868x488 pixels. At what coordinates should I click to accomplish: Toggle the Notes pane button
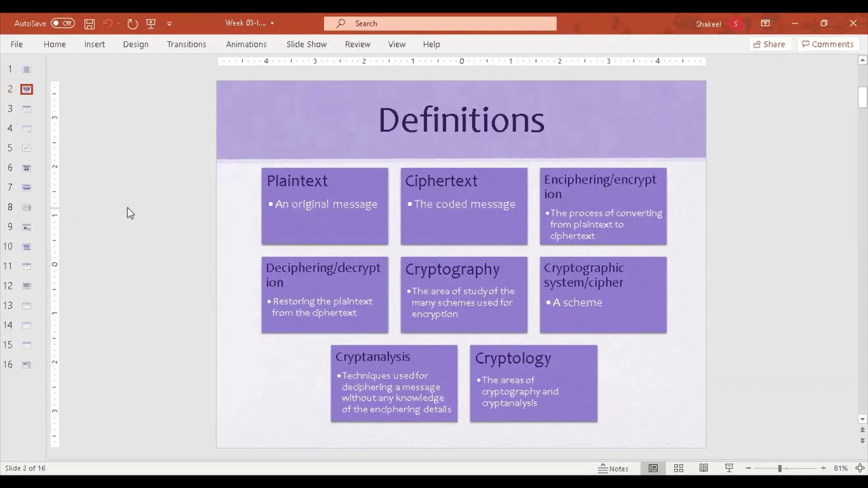[613, 468]
